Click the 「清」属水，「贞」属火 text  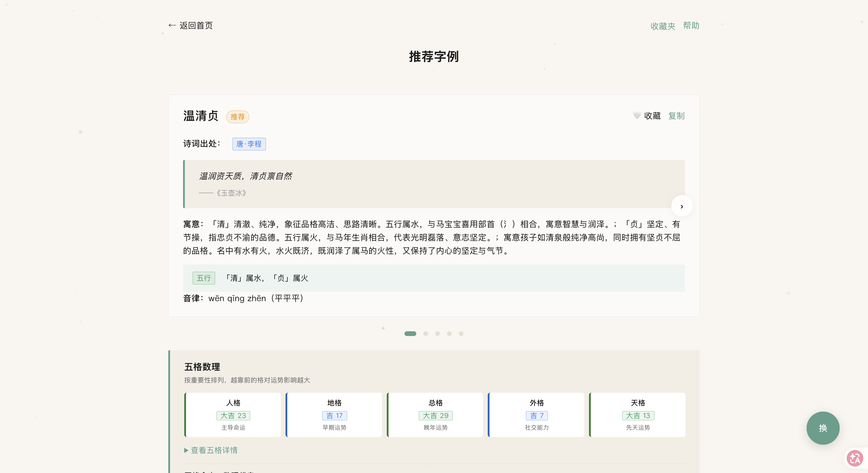click(x=266, y=278)
